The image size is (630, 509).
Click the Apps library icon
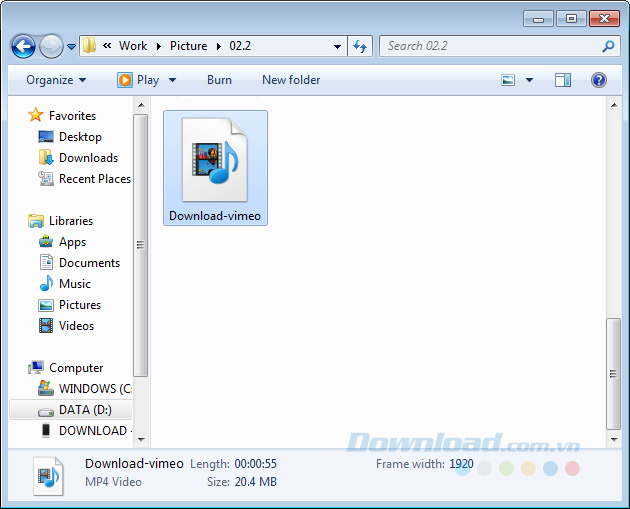coord(46,241)
